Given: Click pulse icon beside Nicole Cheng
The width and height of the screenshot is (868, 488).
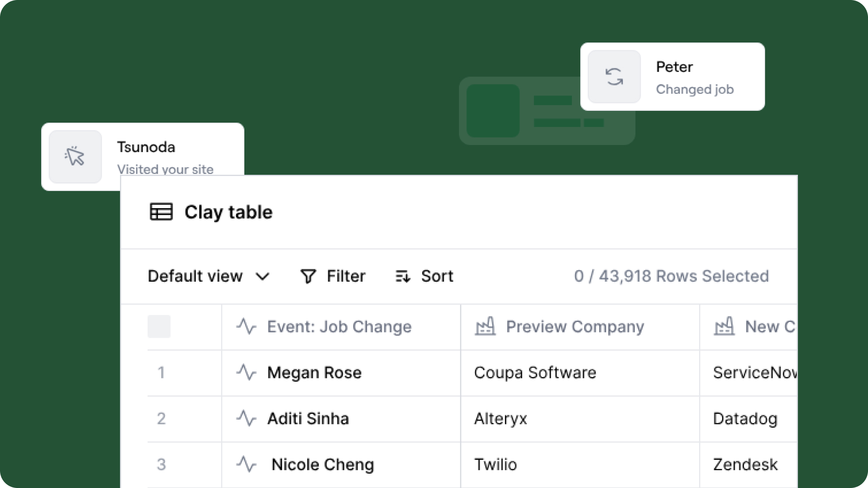Looking at the screenshot, I should point(246,464).
